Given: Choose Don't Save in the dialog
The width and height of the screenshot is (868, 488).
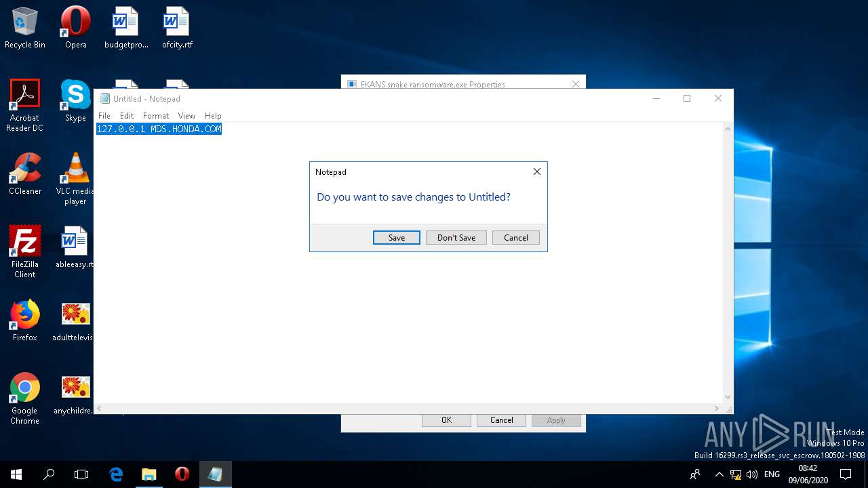Looking at the screenshot, I should tap(456, 237).
